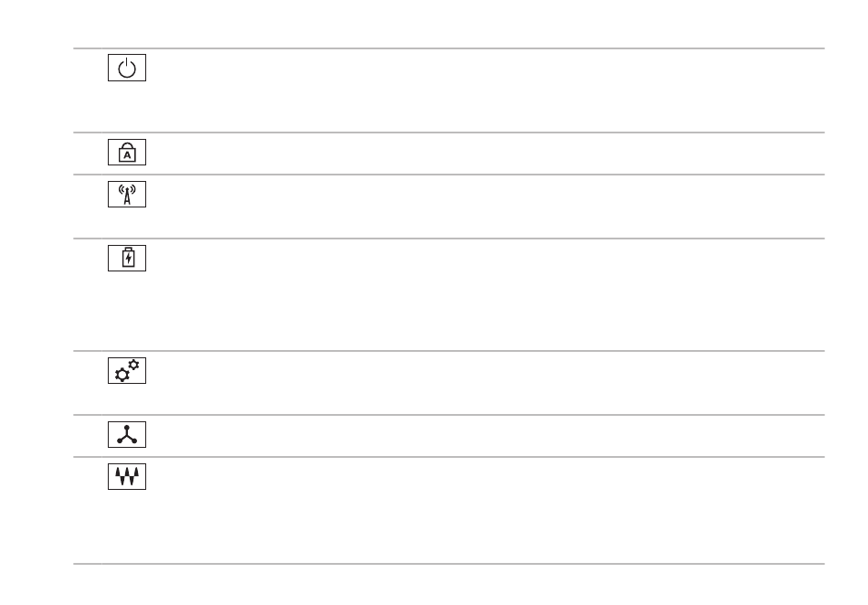Click the narrow cell before the power icon
This screenshot has width=868, height=605.
(x=88, y=90)
